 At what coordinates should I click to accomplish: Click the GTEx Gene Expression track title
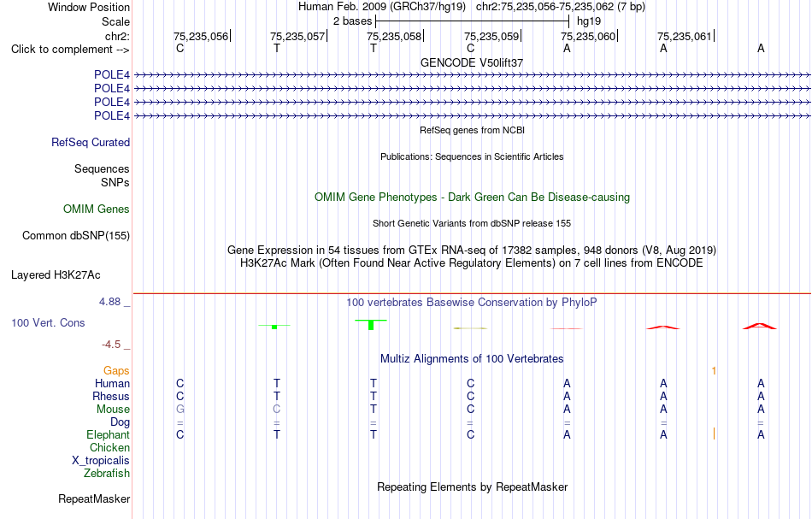pos(472,251)
